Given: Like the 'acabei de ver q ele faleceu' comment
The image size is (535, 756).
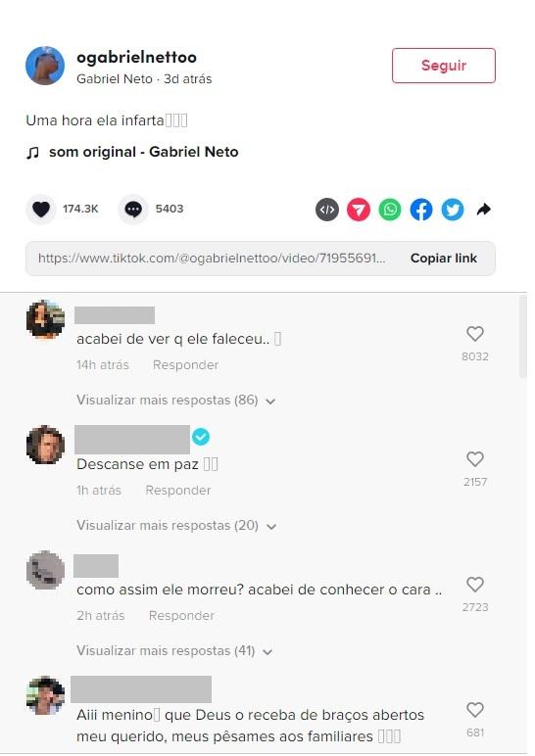Looking at the screenshot, I should pyautogui.click(x=475, y=334).
